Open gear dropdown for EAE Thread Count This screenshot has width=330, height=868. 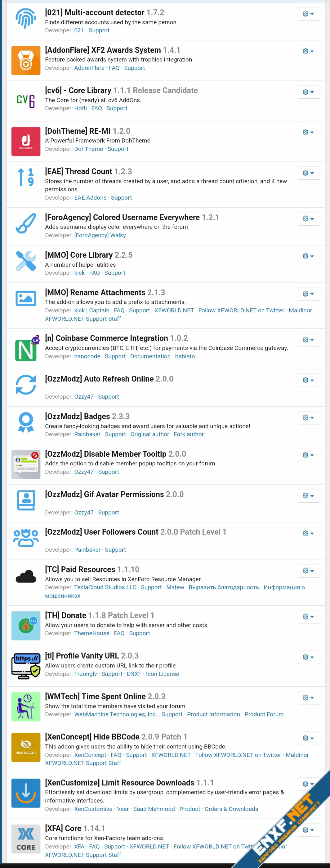[x=308, y=173]
